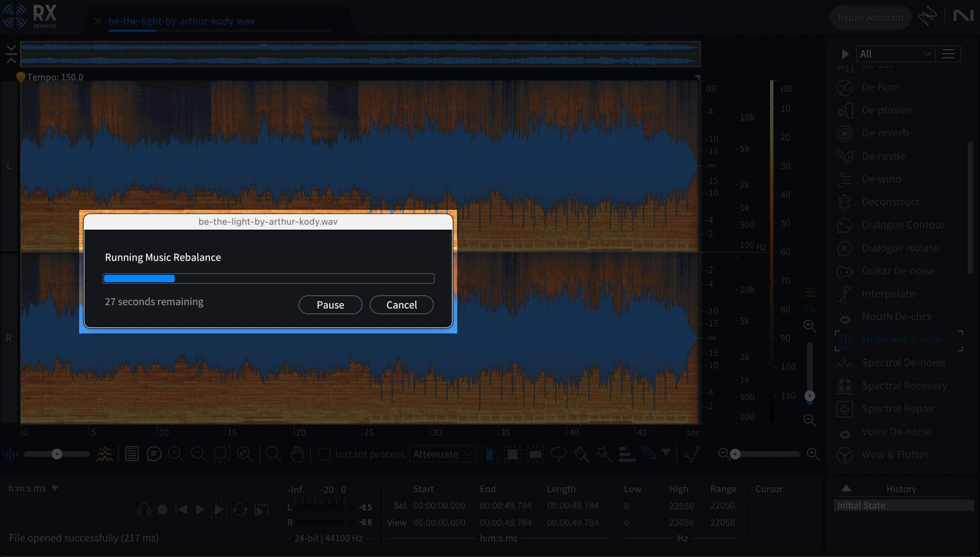This screenshot has height=557, width=980.
Task: Zoom out frequency scale vertically
Action: tap(809, 420)
